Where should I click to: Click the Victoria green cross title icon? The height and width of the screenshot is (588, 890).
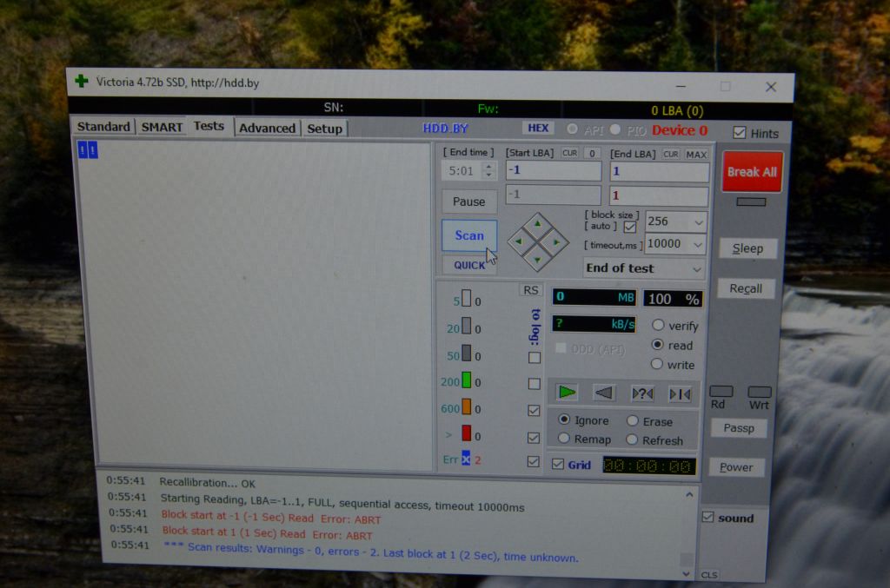click(x=82, y=81)
